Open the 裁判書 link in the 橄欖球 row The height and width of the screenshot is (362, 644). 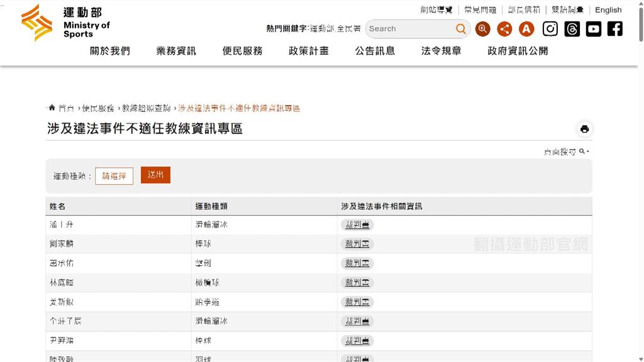pyautogui.click(x=357, y=283)
